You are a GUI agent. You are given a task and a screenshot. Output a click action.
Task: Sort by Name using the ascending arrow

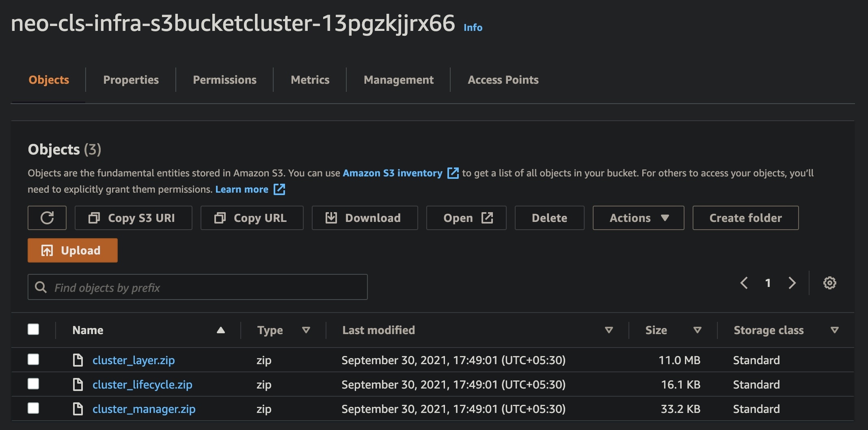pos(220,330)
